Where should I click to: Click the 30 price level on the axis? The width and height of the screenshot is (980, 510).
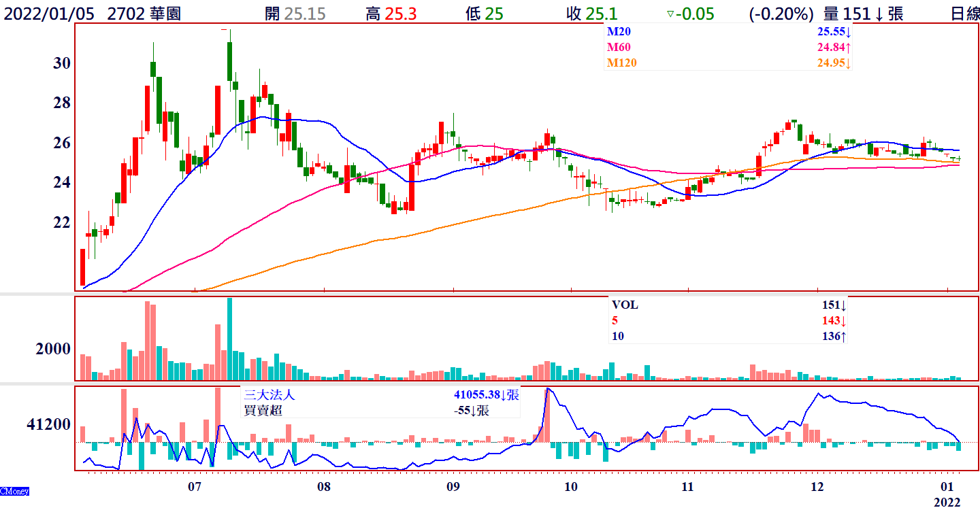click(62, 63)
